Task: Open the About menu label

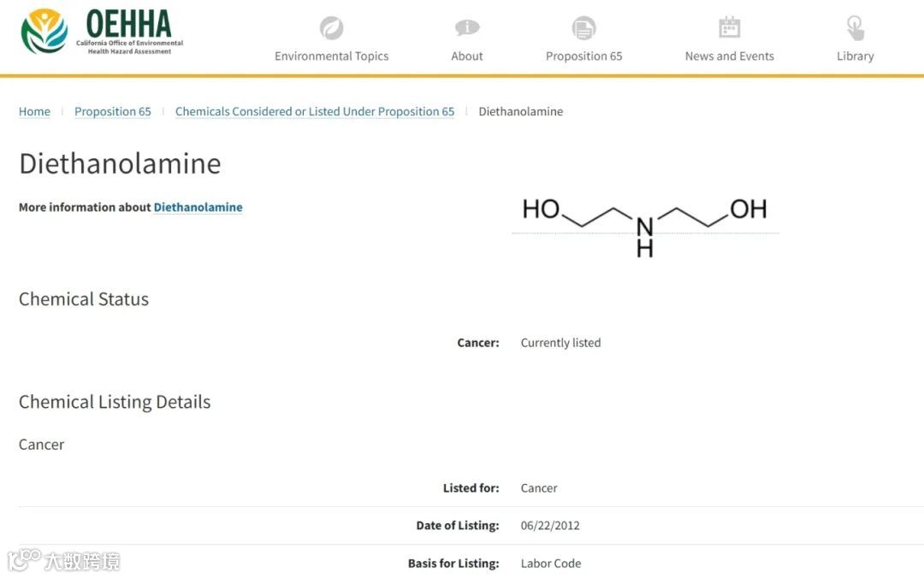Action: coord(467,56)
